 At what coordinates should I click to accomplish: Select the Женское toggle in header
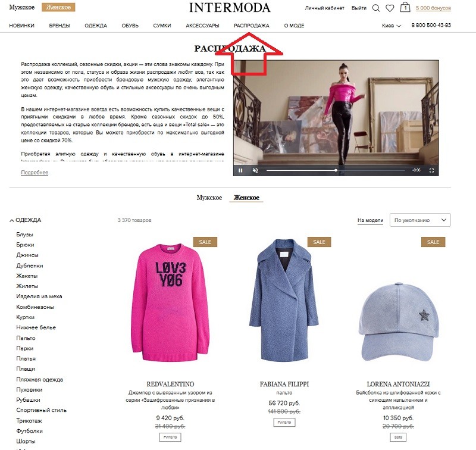pos(58,7)
